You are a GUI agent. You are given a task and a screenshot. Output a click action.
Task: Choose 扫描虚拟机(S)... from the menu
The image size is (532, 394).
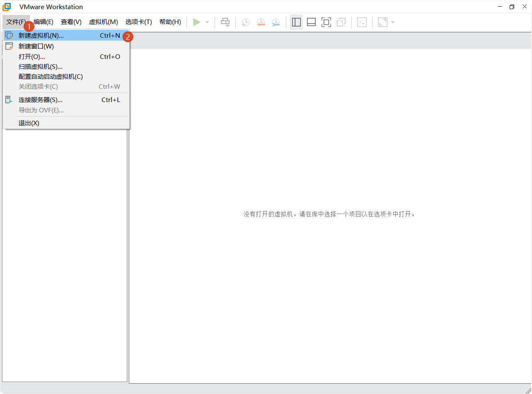(66, 67)
